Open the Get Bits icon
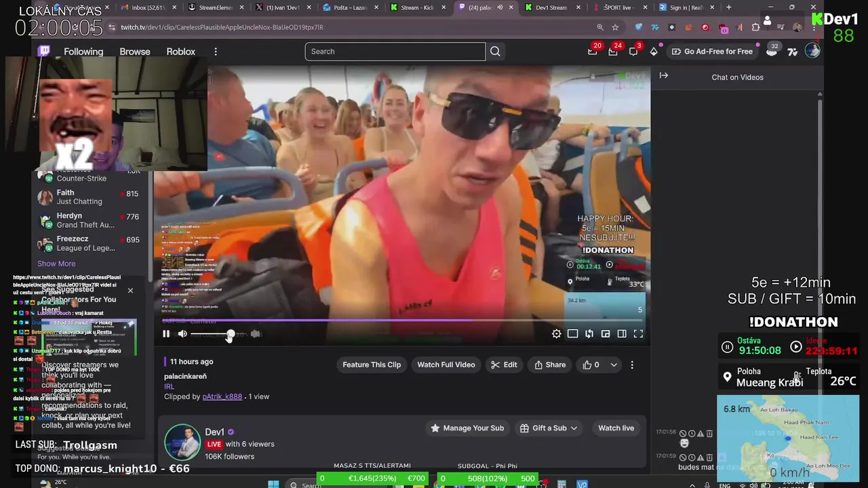Viewport: 868px width, 488px height. coord(654,52)
